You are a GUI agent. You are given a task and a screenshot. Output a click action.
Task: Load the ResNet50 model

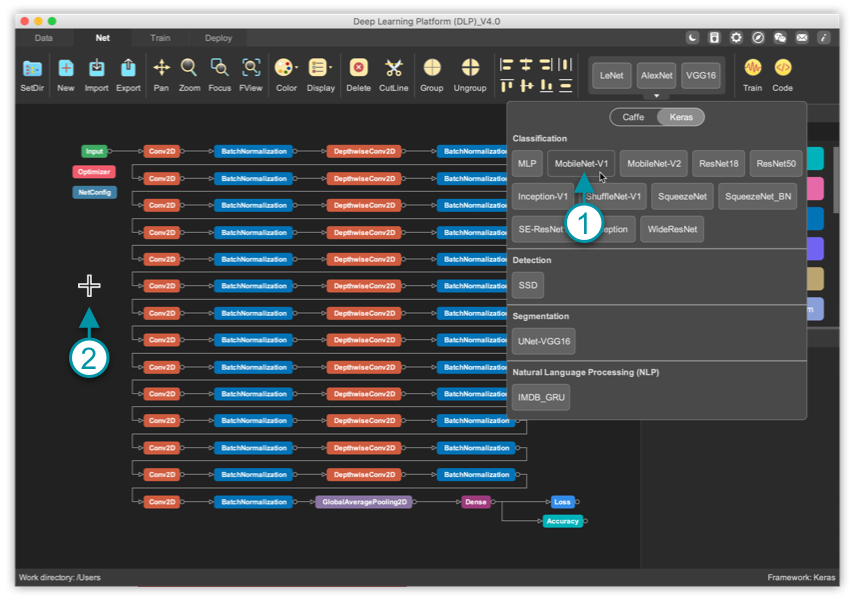pyautogui.click(x=776, y=163)
